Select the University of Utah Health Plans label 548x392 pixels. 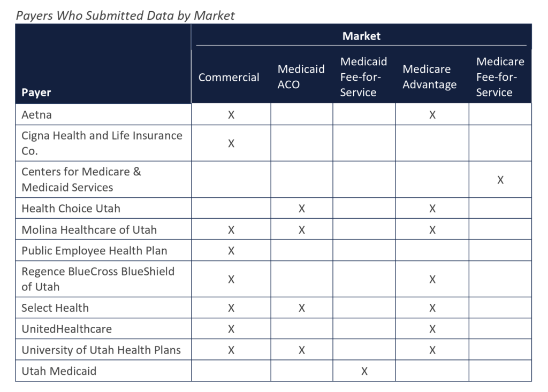pyautogui.click(x=101, y=350)
